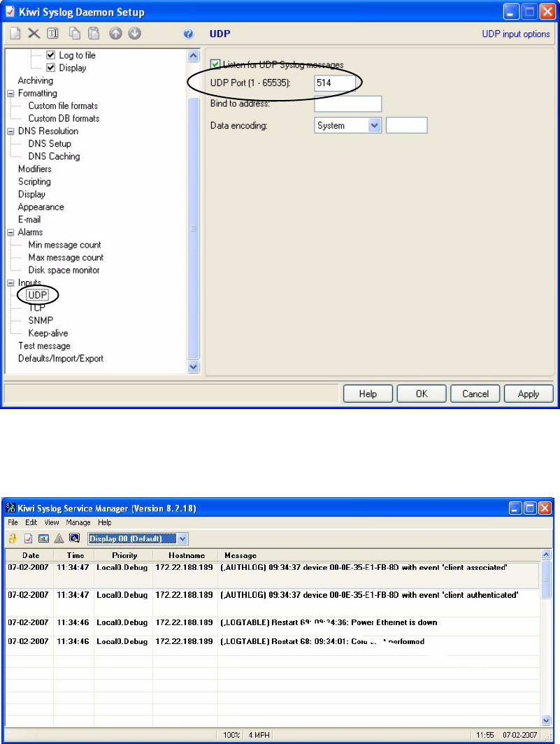Click the Priority column header
Screen dimensions: 560x744
pyautogui.click(x=123, y=555)
